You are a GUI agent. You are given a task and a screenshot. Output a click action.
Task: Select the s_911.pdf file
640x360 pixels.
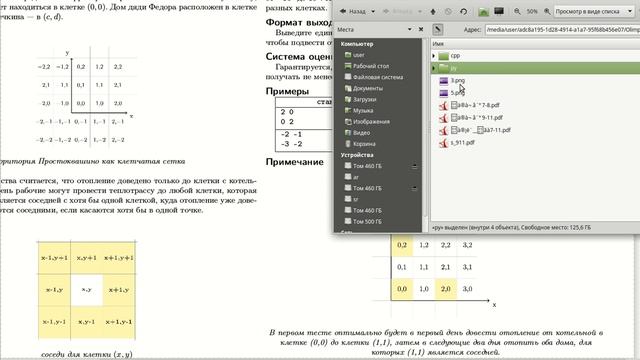click(462, 142)
